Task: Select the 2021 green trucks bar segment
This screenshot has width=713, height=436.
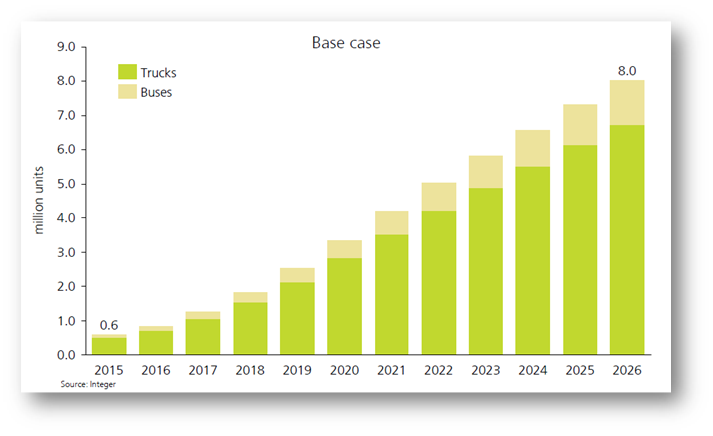Action: [x=392, y=294]
